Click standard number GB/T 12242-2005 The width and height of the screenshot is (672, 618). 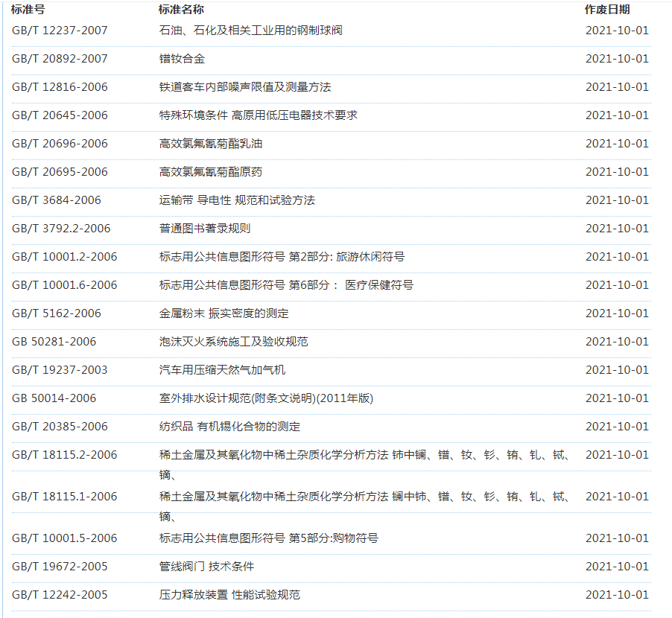(x=60, y=595)
